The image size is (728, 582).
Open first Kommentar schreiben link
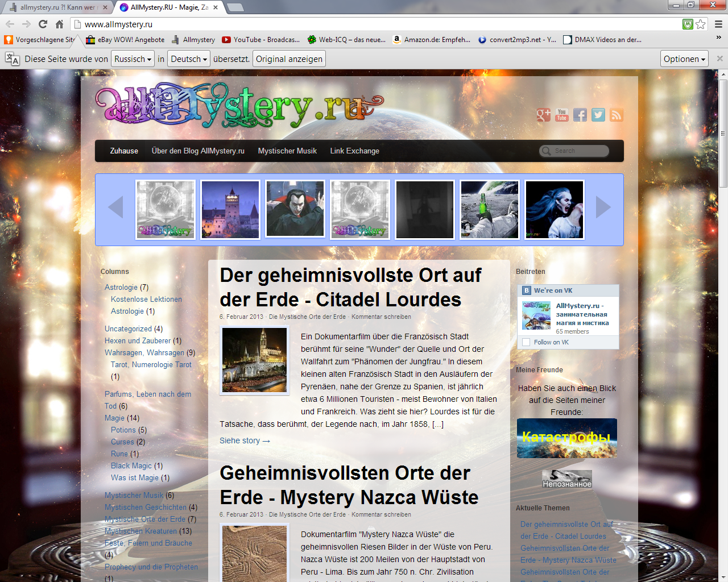pyautogui.click(x=381, y=317)
